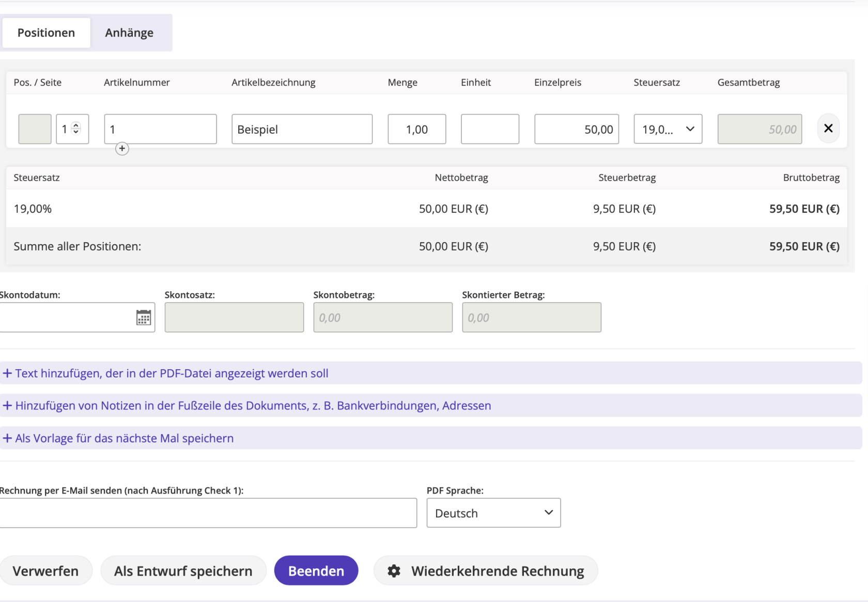Adjust the page number stepper arrows

[x=76, y=129]
